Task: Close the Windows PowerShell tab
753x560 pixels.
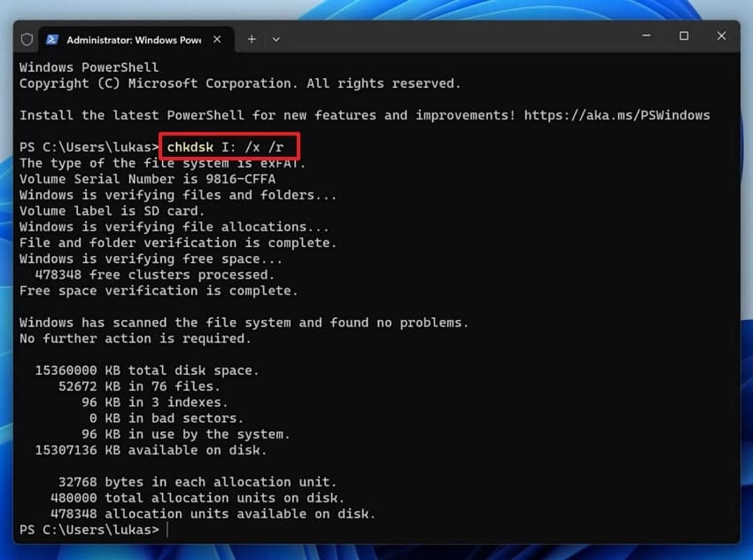Action: point(217,39)
